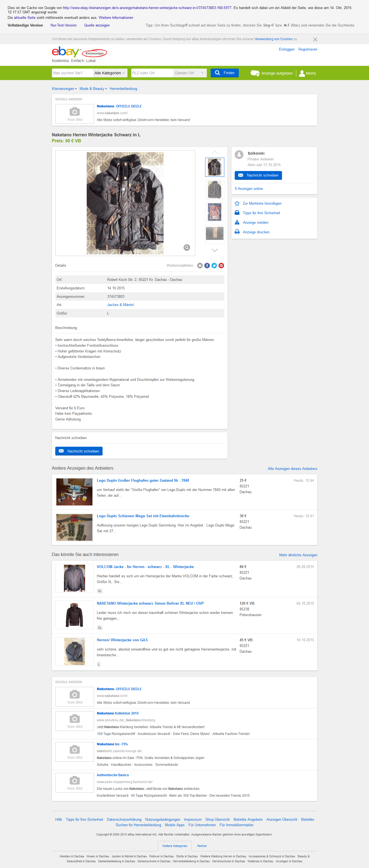
Task: Go to Kleinanzeigen breadcrumb
Action: pos(63,89)
